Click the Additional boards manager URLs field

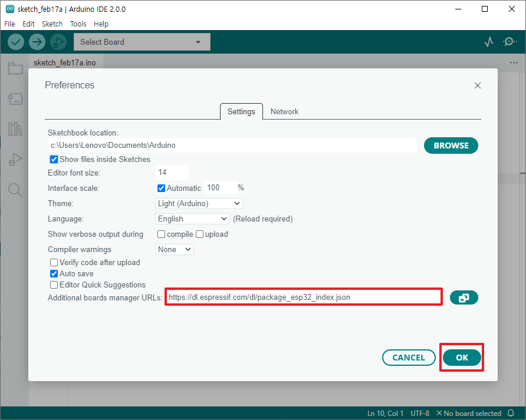pyautogui.click(x=304, y=297)
